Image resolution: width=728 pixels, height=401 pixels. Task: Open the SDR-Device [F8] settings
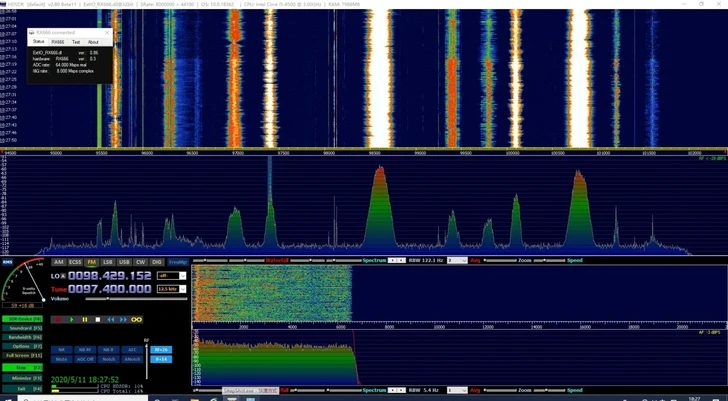point(22,319)
